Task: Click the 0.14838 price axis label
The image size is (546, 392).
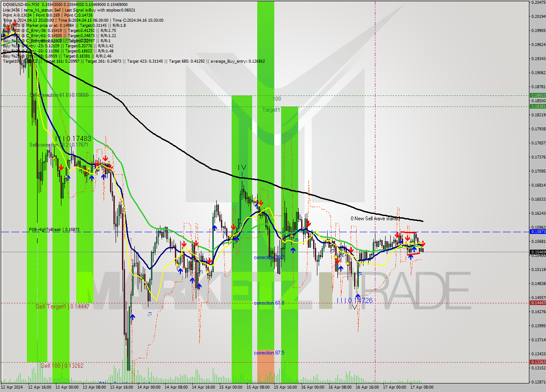Action: pyautogui.click(x=538, y=284)
